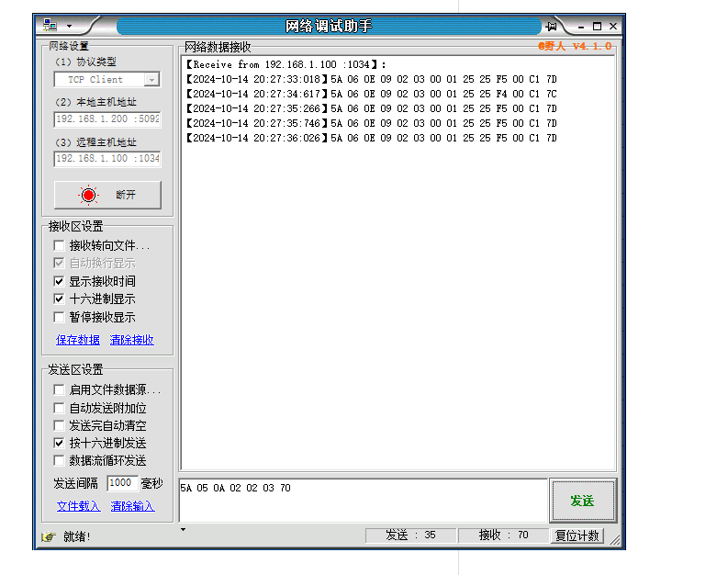
Task: Click the 清除接收 link
Action: [132, 340]
